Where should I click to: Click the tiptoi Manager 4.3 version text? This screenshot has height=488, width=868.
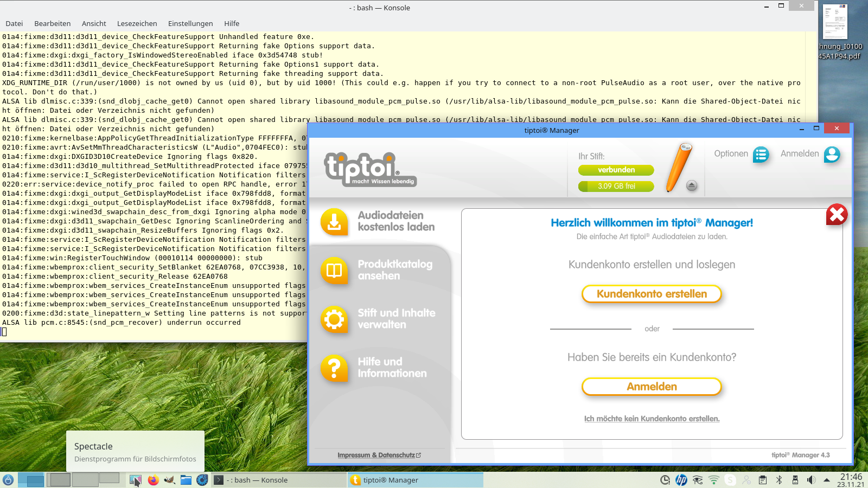801,455
